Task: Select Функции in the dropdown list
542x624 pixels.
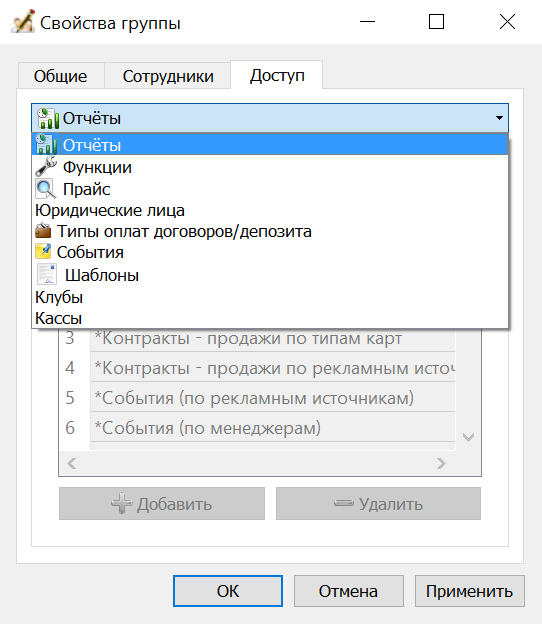Action: click(x=270, y=167)
